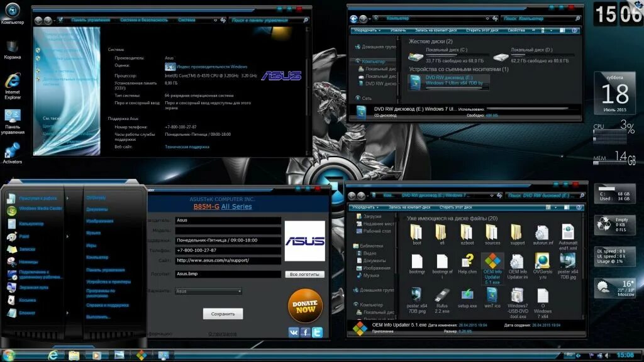The width and height of the screenshot is (644, 362).
Task: Select Библиотеки in DVD window sidebar
Action: pyautogui.click(x=369, y=246)
